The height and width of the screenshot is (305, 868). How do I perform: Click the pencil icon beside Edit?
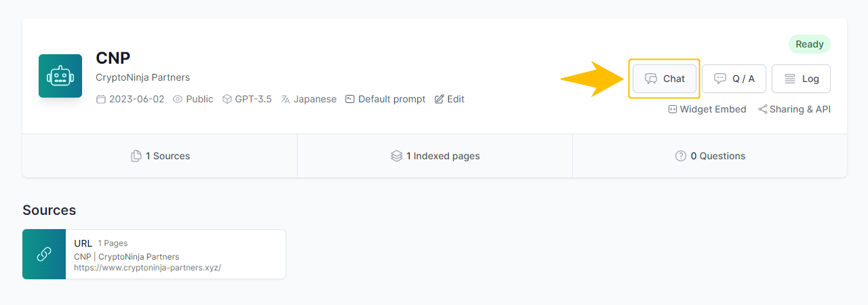(x=439, y=99)
